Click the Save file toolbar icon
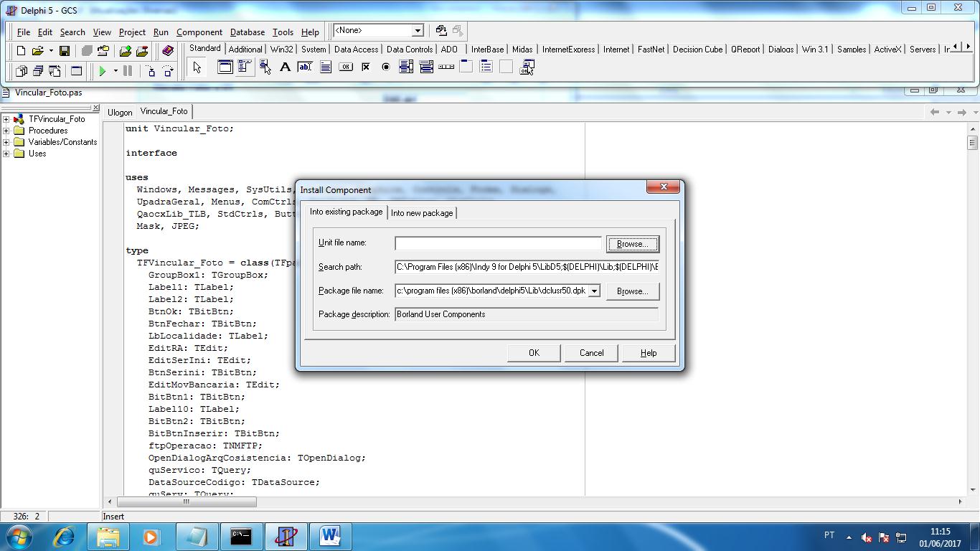The width and height of the screenshot is (980, 551). click(x=65, y=51)
